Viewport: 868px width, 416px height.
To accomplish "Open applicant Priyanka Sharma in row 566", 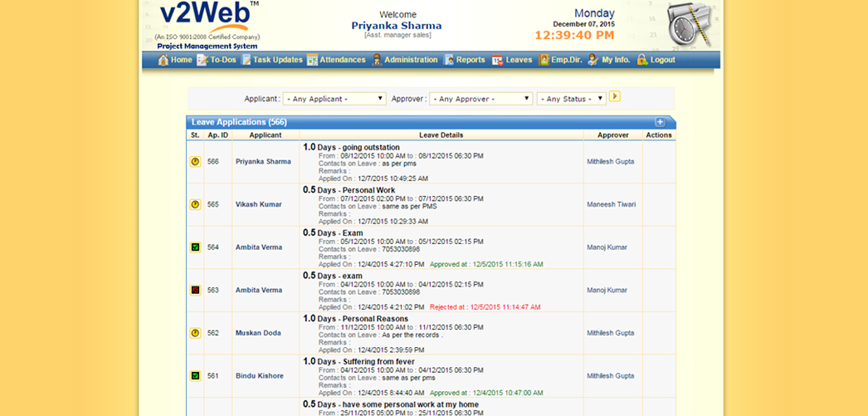I will [263, 161].
